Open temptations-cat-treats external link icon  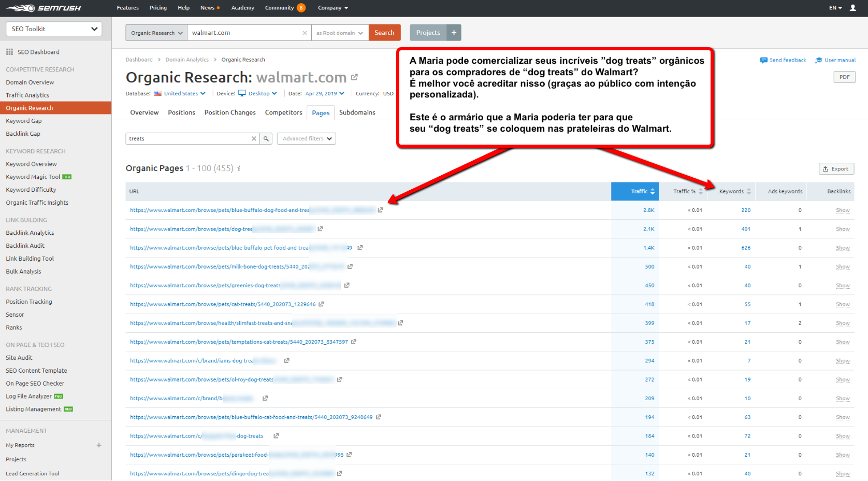354,342
